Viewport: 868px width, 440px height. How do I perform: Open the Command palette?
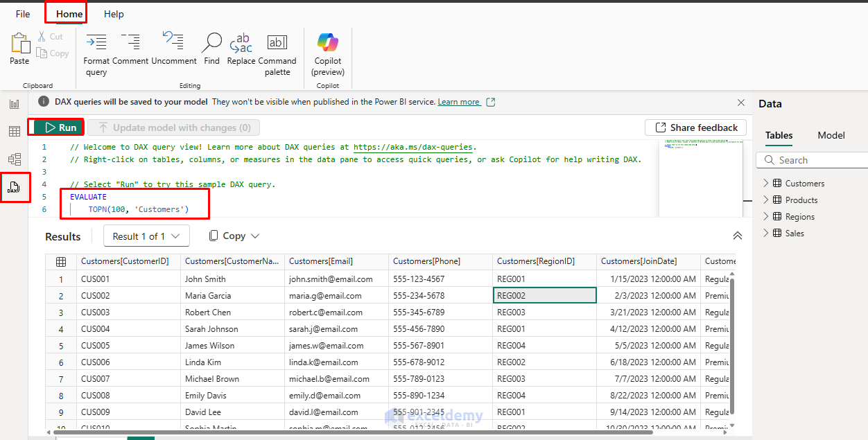(277, 43)
